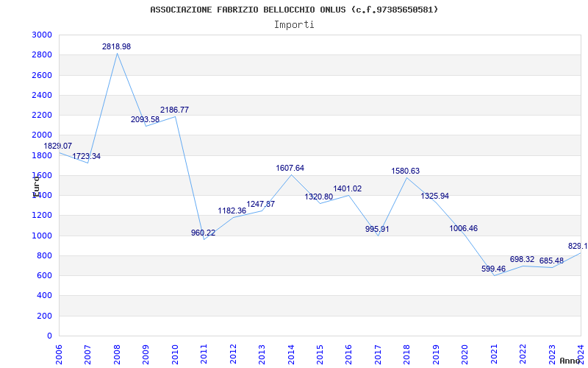Screen dimensions: 588x368
Task: Select the 2023 x-axis year label
Action: pyautogui.click(x=552, y=353)
